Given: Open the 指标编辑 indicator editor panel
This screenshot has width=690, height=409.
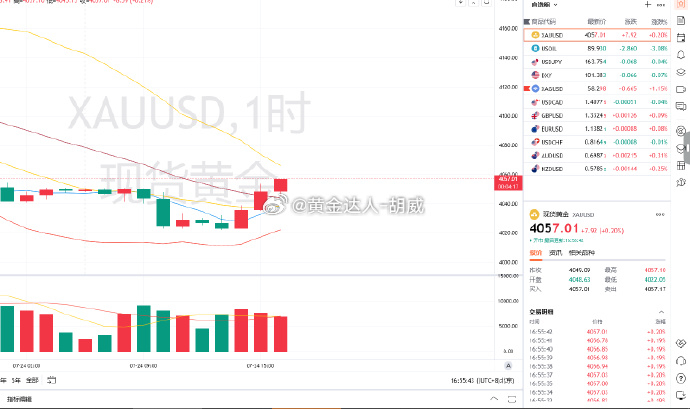Looking at the screenshot, I should click(x=19, y=399).
